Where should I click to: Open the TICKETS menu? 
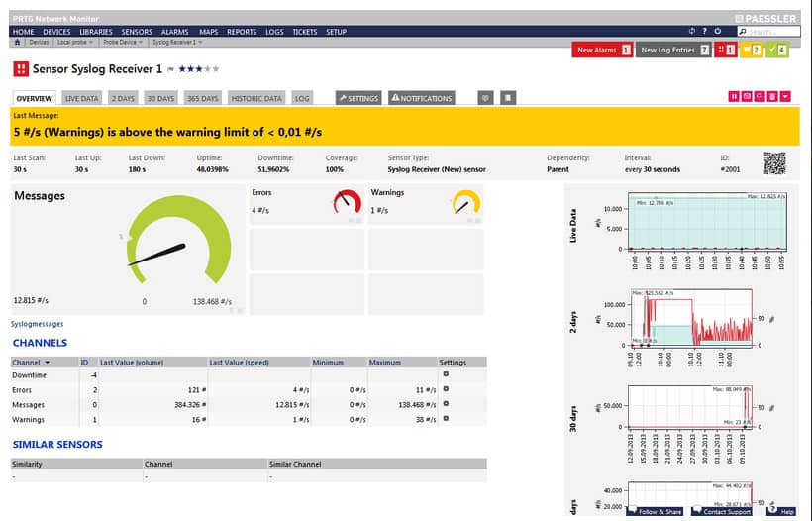coord(305,32)
